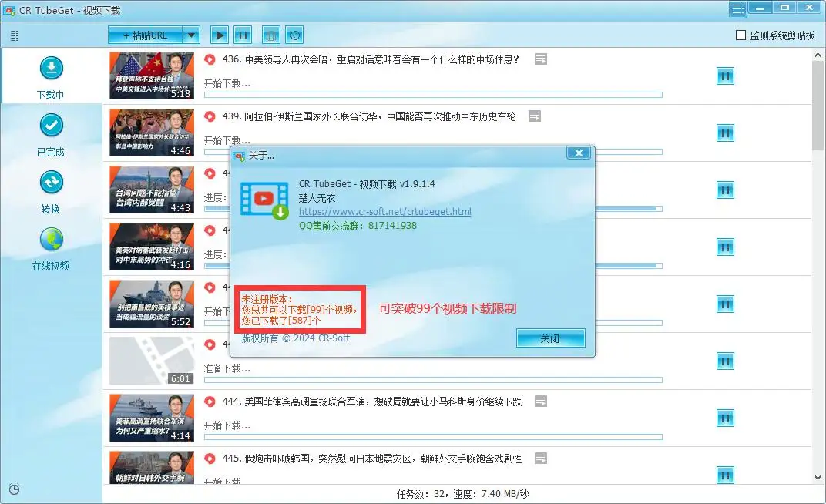Open the 转换 section
The image size is (826, 504).
[51, 192]
